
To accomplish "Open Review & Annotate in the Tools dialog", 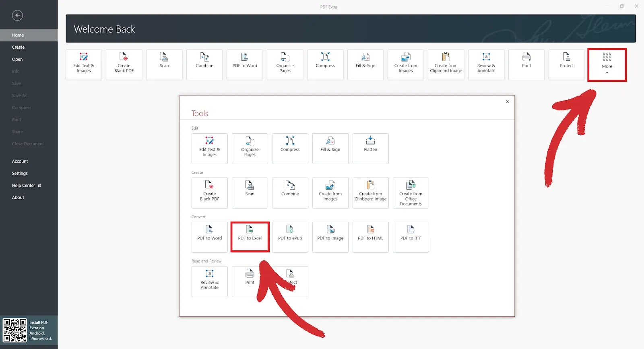I will (x=210, y=281).
